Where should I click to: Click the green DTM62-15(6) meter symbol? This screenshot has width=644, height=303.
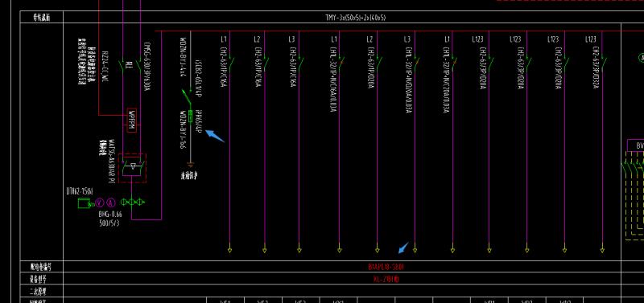85,203
